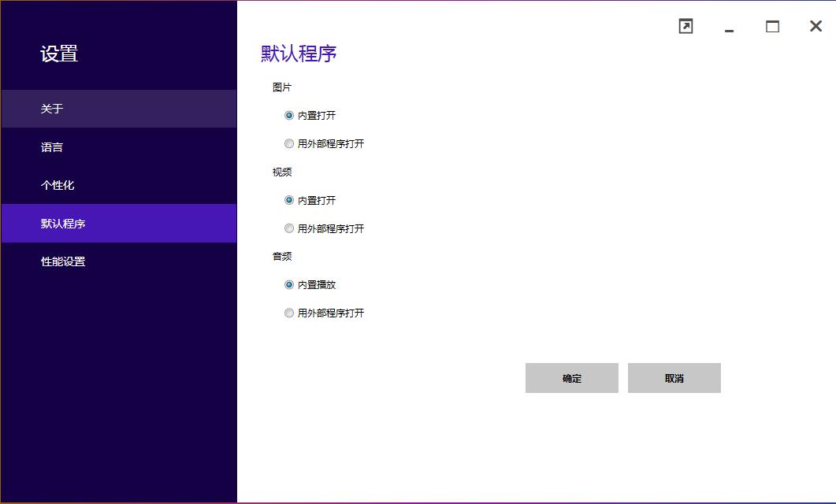Click the 图片 section label
Image resolution: width=836 pixels, height=504 pixels.
283,87
